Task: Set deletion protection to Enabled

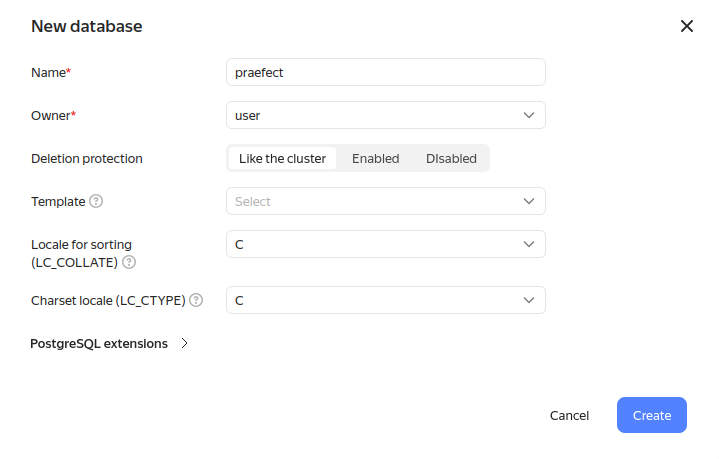Action: pos(375,158)
